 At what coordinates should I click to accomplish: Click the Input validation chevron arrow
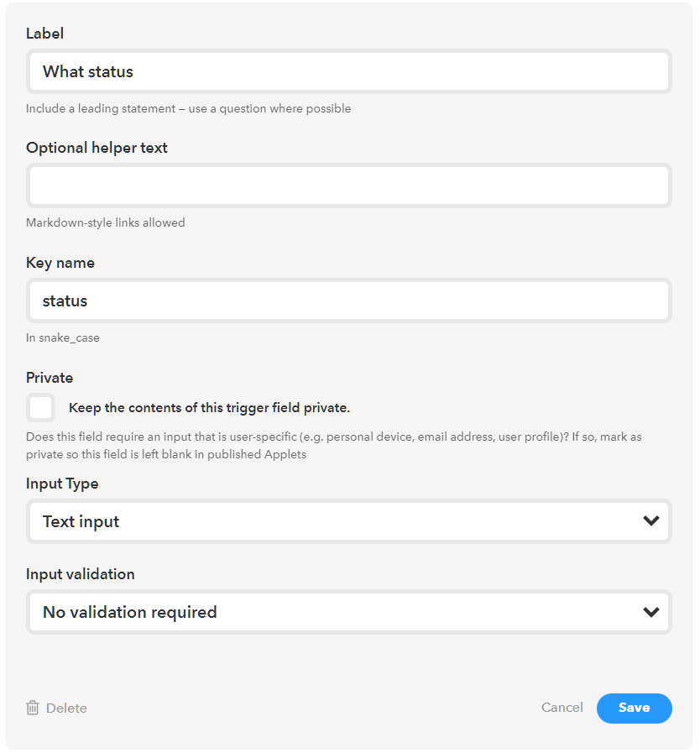(650, 612)
